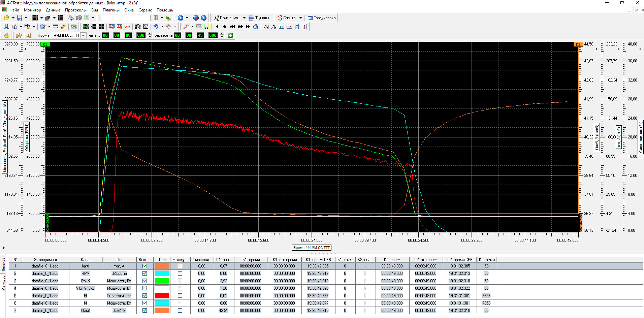
Task: Toggle visibility checkbox for Ft row
Action: tap(144, 295)
